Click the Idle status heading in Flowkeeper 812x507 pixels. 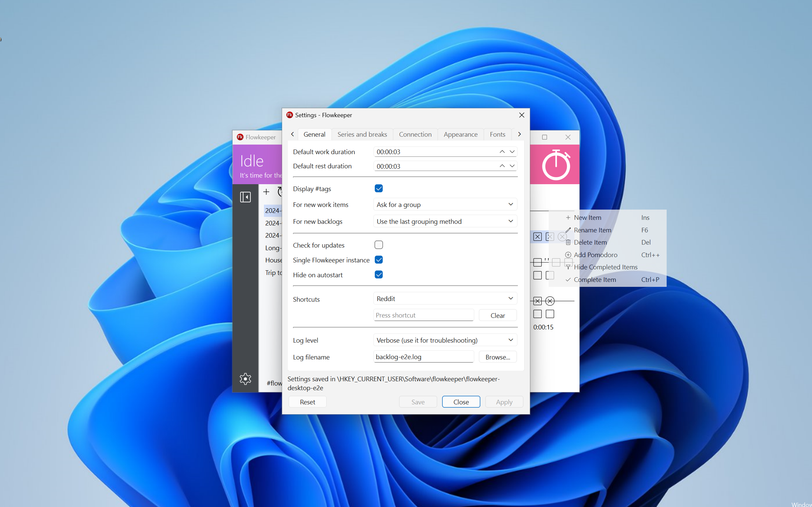click(252, 161)
